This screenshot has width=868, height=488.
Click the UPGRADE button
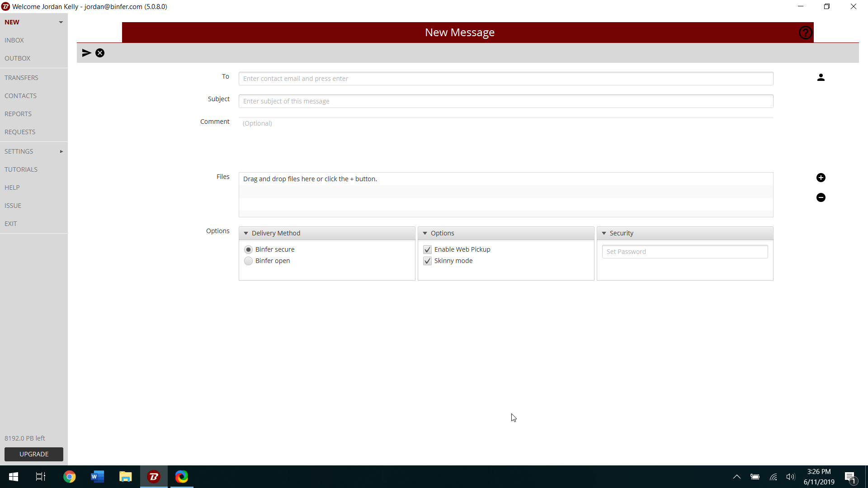pos(34,454)
